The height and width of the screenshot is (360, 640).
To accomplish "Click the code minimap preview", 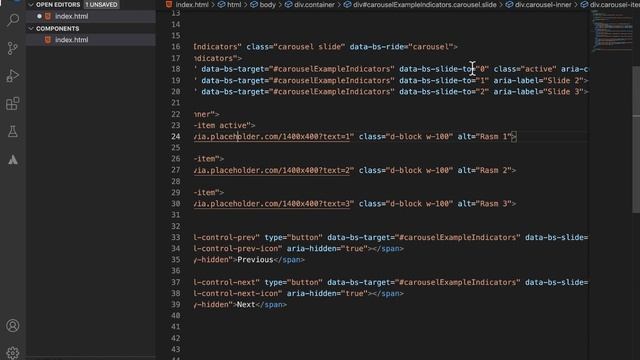I will click(611, 31).
